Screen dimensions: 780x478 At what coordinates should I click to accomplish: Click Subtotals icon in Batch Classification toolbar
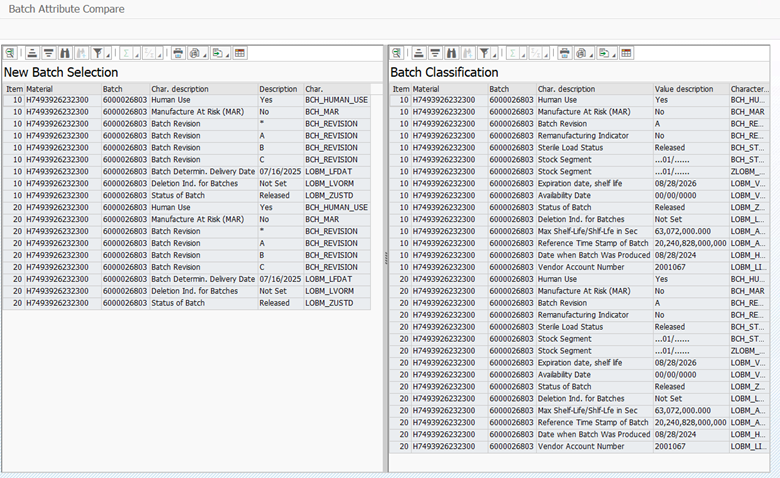pyautogui.click(x=535, y=53)
